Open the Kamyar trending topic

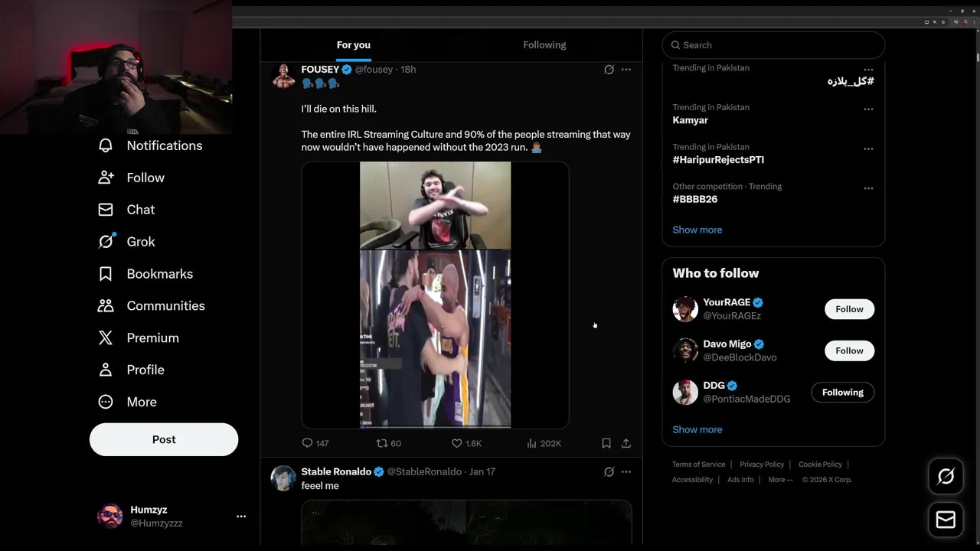(x=690, y=120)
